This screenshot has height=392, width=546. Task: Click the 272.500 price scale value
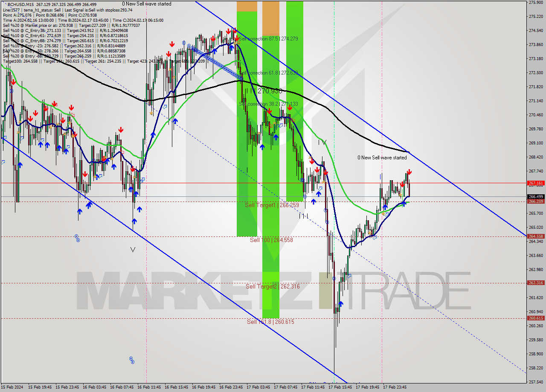[x=536, y=73]
